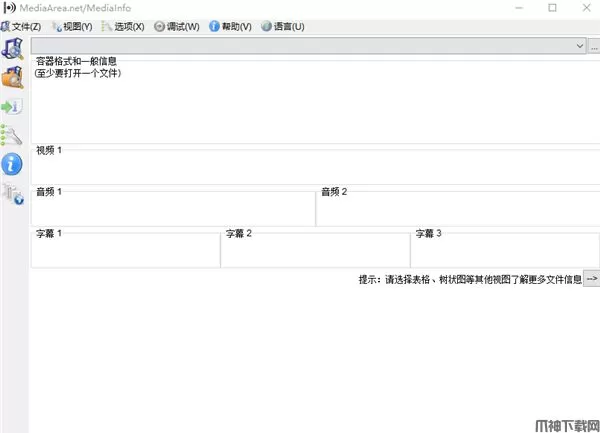Open the 文件(Z) menu
This screenshot has width=600, height=433.
(21, 26)
